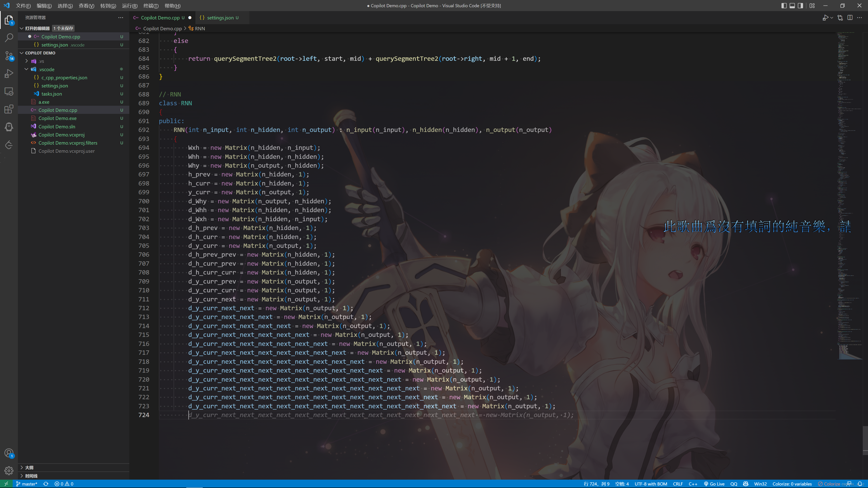Open the Remote Explorer view
This screenshot has height=488, width=868.
point(9,91)
